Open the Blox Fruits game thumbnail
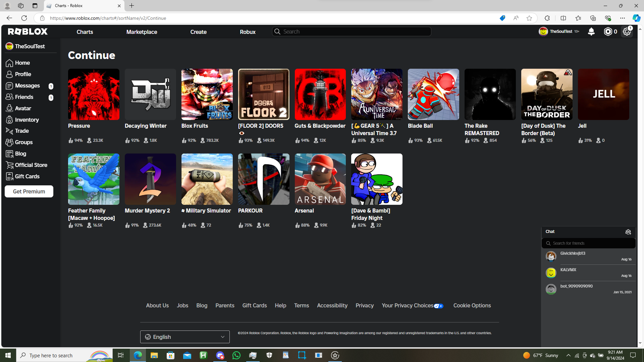 coord(207,94)
